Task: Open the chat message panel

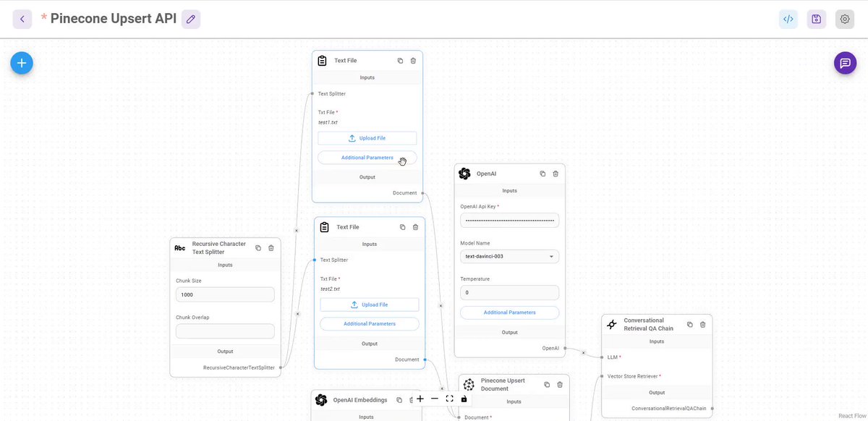Action: (845, 63)
